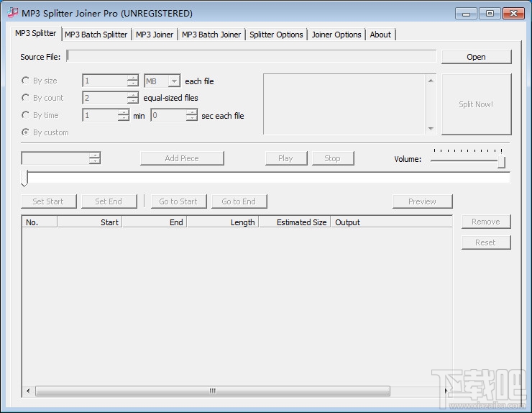This screenshot has height=413, width=532.
Task: Click the info box scroll up arrow
Action: point(431,81)
